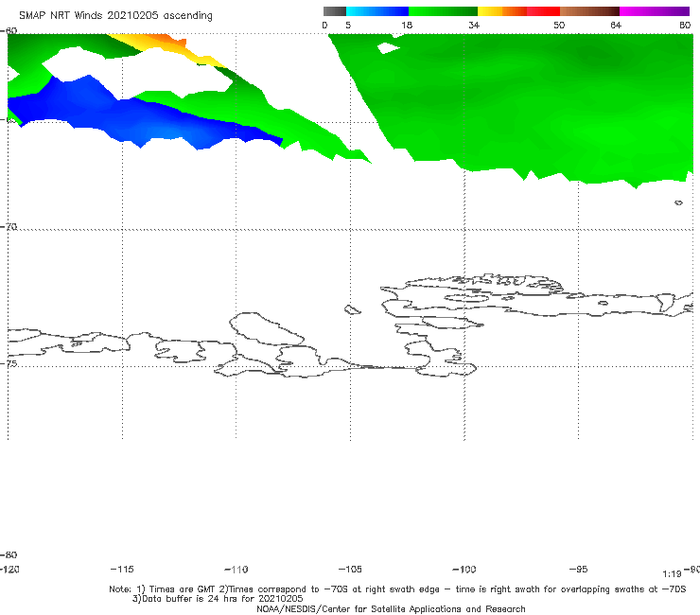Image resolution: width=700 pixels, height=615 pixels.
Task: Click the green segment of the wind color bar
Action: [x=443, y=11]
